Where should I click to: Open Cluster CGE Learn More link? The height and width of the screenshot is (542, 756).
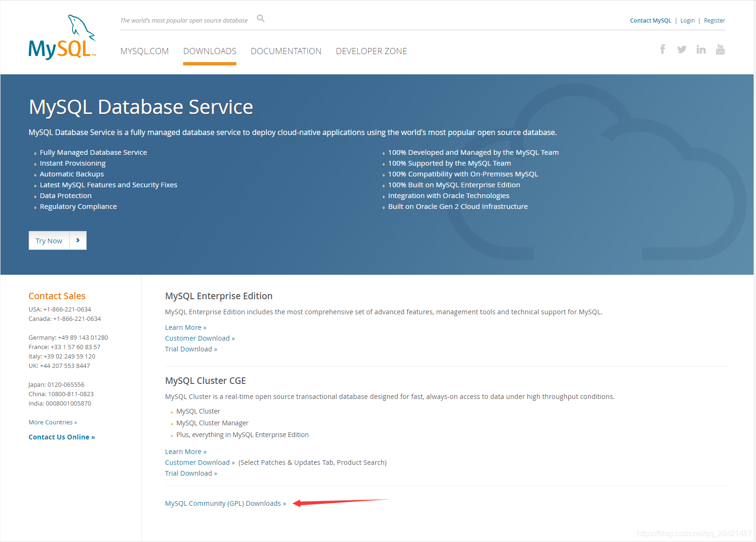[185, 452]
